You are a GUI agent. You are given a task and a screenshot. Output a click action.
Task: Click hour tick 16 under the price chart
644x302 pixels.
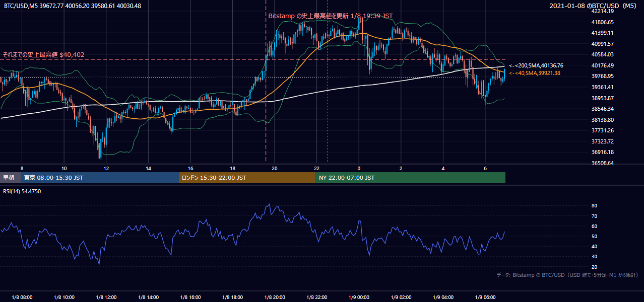click(190, 168)
